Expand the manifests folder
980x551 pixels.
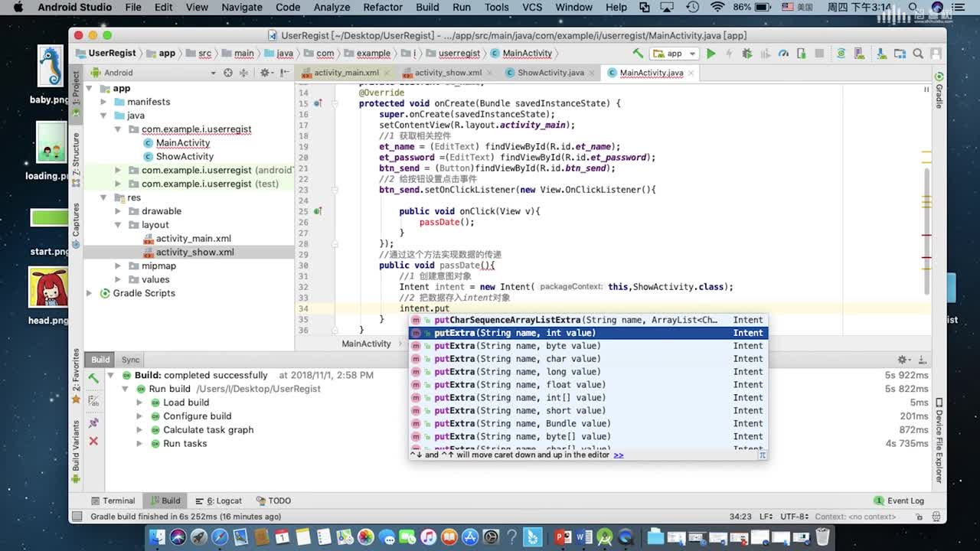(x=103, y=102)
